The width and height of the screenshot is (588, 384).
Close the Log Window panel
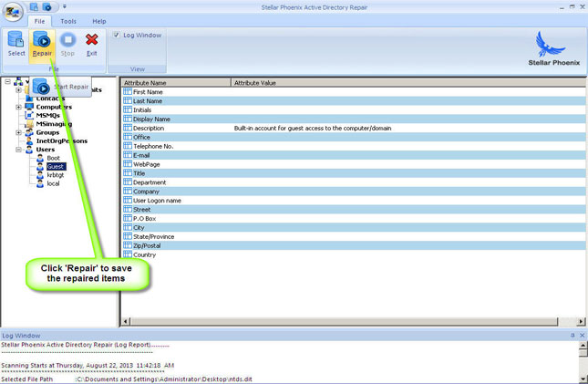click(x=582, y=335)
